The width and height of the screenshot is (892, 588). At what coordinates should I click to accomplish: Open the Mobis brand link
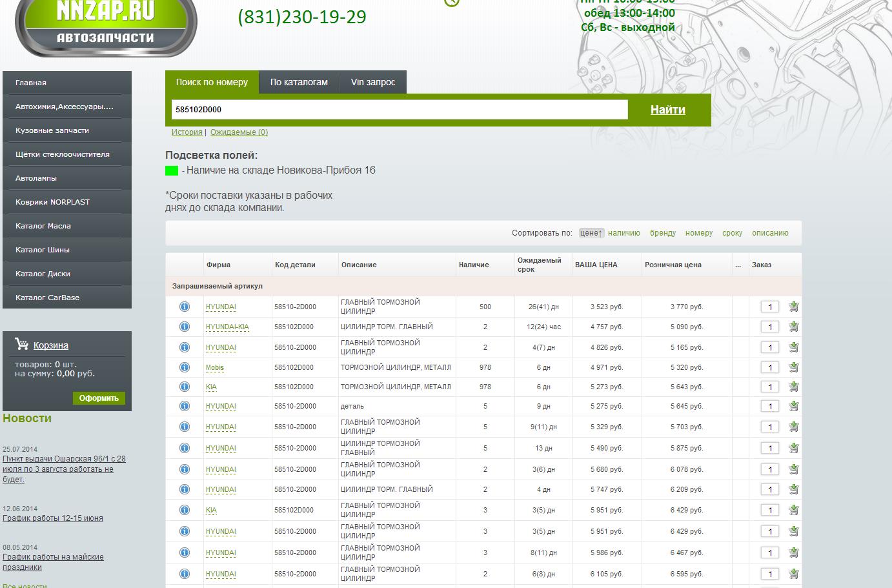(x=215, y=368)
